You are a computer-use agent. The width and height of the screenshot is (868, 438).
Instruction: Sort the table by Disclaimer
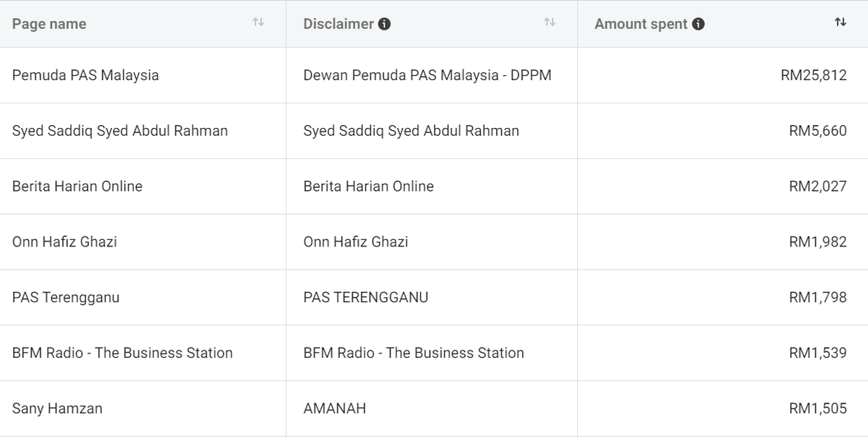coord(550,23)
